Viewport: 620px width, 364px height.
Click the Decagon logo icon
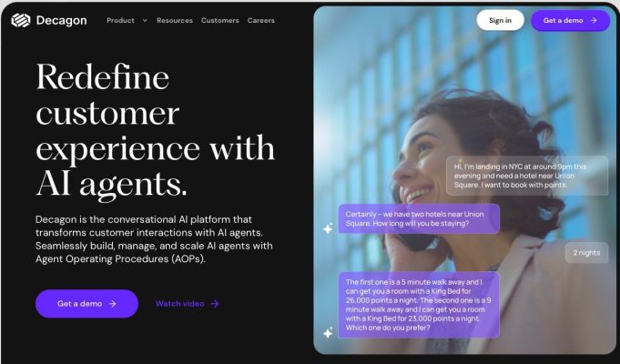21,20
